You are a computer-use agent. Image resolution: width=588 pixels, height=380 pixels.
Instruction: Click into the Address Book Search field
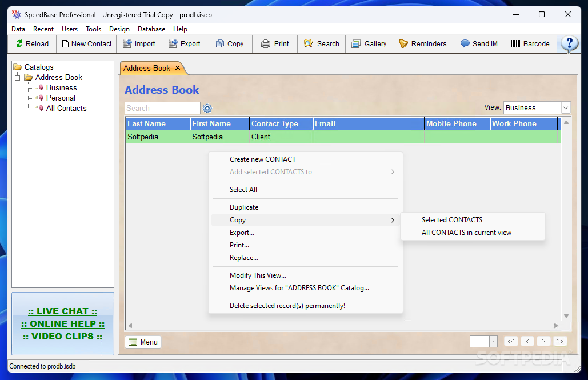[x=162, y=108]
